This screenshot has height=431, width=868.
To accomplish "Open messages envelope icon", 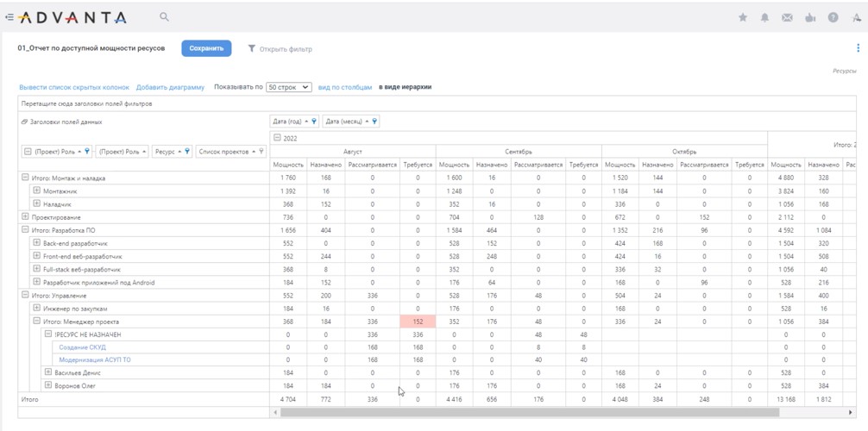I will [787, 18].
